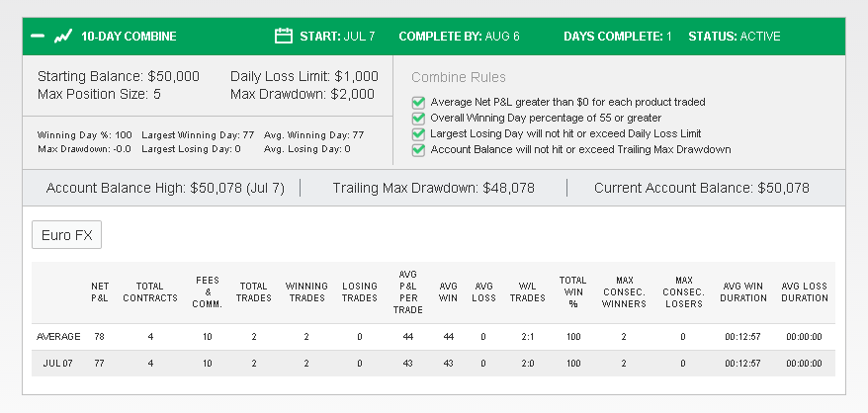Select the Euro FX product tab
Viewport: 868px width, 413px height.
pyautogui.click(x=66, y=235)
